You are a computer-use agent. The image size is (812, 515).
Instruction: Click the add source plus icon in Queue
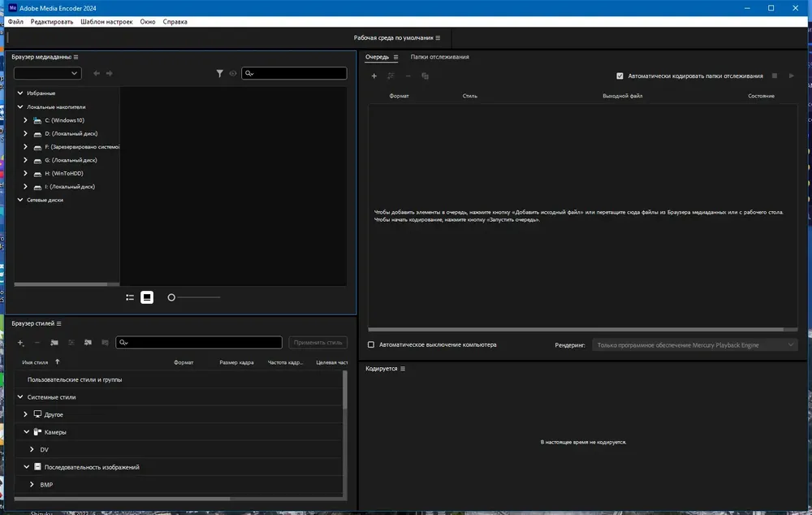tap(374, 76)
